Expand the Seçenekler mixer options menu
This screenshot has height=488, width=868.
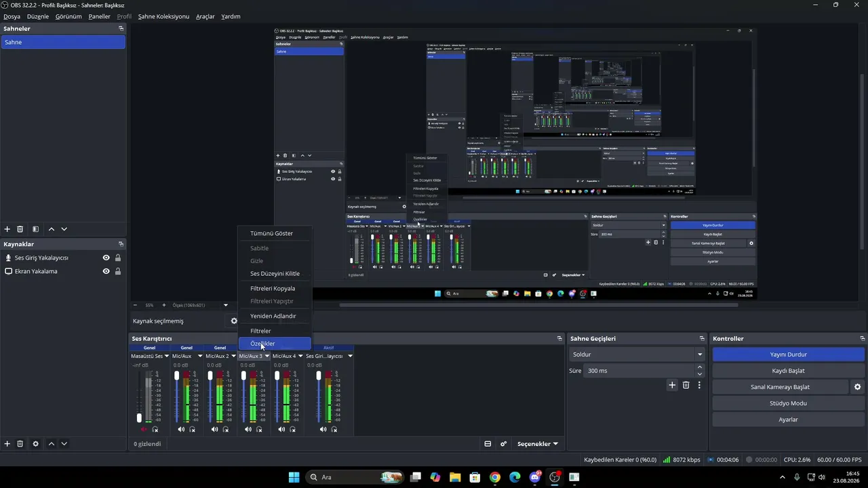538,444
